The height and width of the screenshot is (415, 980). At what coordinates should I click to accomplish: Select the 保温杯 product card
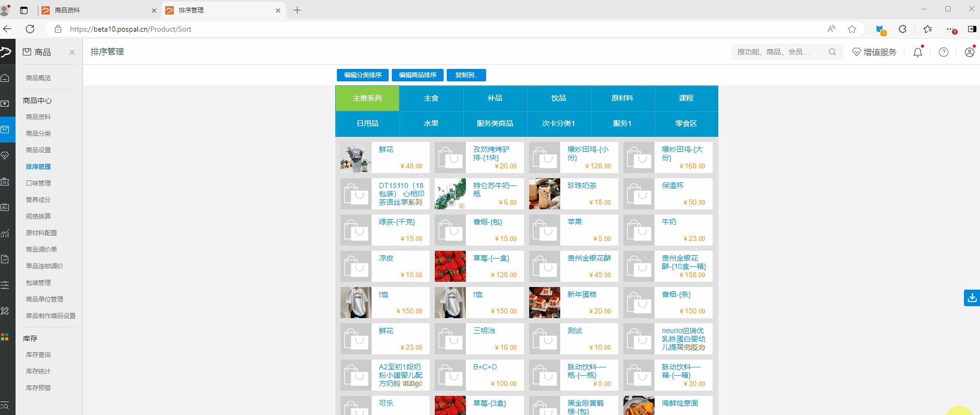pos(668,194)
